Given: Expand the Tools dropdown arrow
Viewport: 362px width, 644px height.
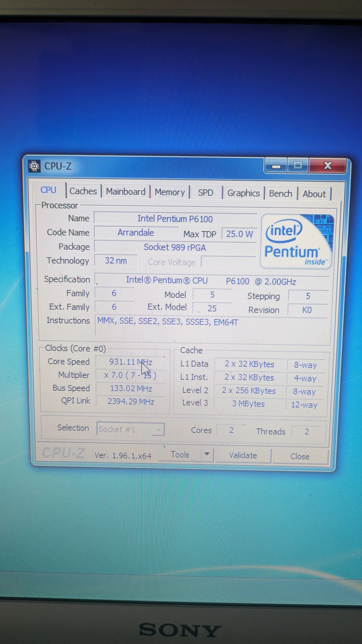Looking at the screenshot, I should pyautogui.click(x=207, y=454).
